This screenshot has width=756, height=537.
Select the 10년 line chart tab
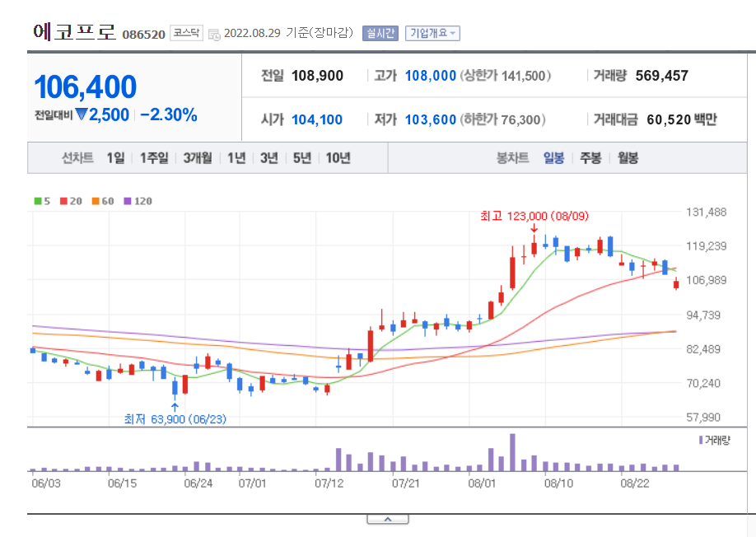pos(338,157)
